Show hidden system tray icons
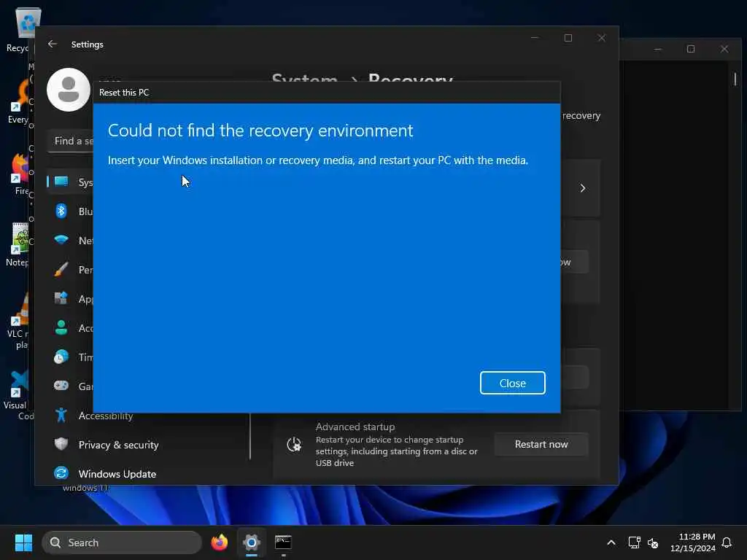The image size is (747, 560). [x=611, y=542]
